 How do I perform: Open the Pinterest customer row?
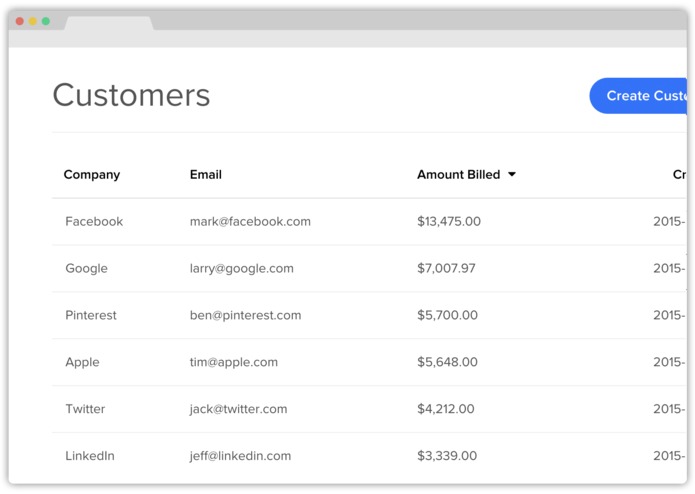[369, 315]
